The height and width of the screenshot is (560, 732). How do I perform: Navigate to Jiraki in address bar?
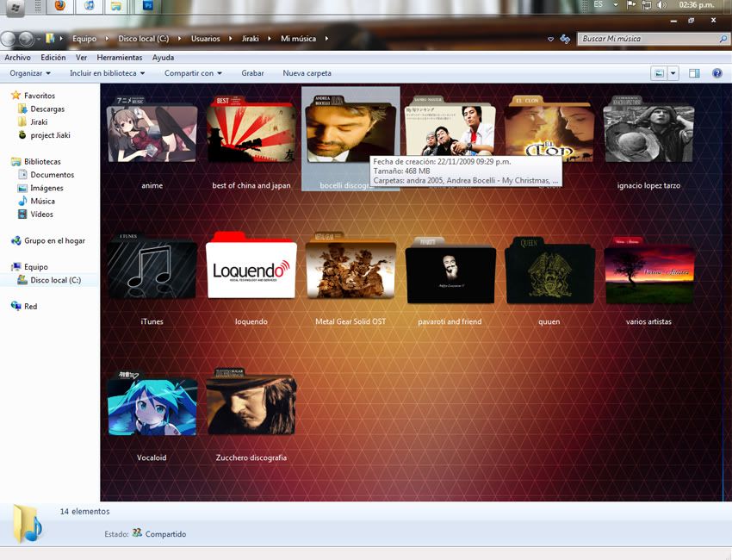[x=251, y=39]
